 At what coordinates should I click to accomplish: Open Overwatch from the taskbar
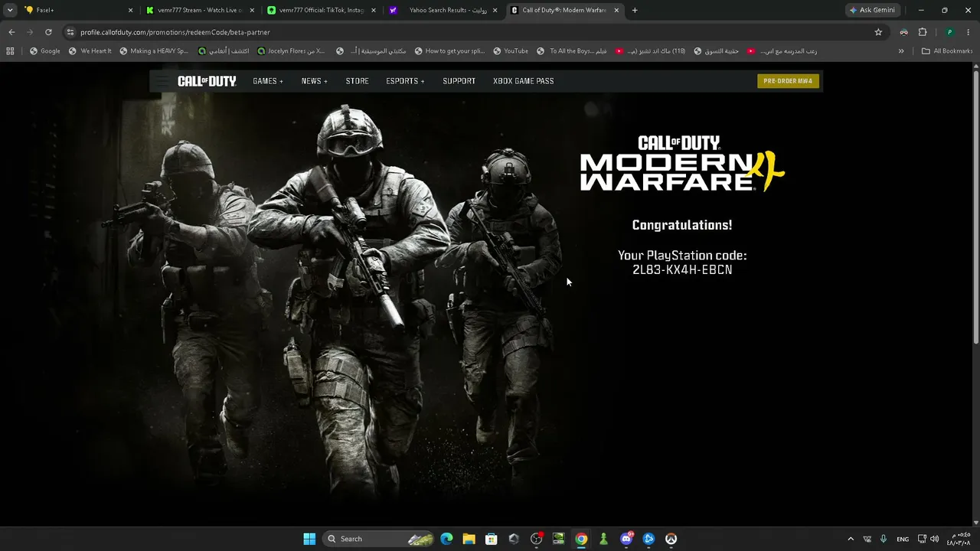pyautogui.click(x=671, y=539)
